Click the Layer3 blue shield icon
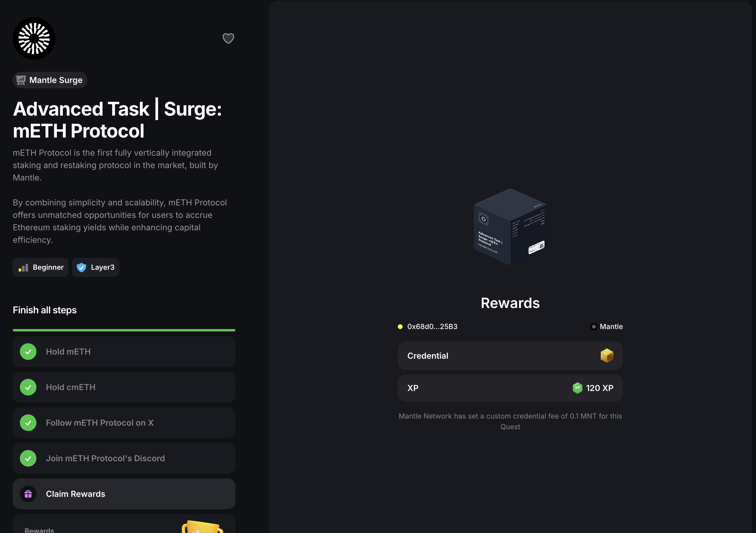Viewport: 756px width, 533px height. pyautogui.click(x=81, y=267)
